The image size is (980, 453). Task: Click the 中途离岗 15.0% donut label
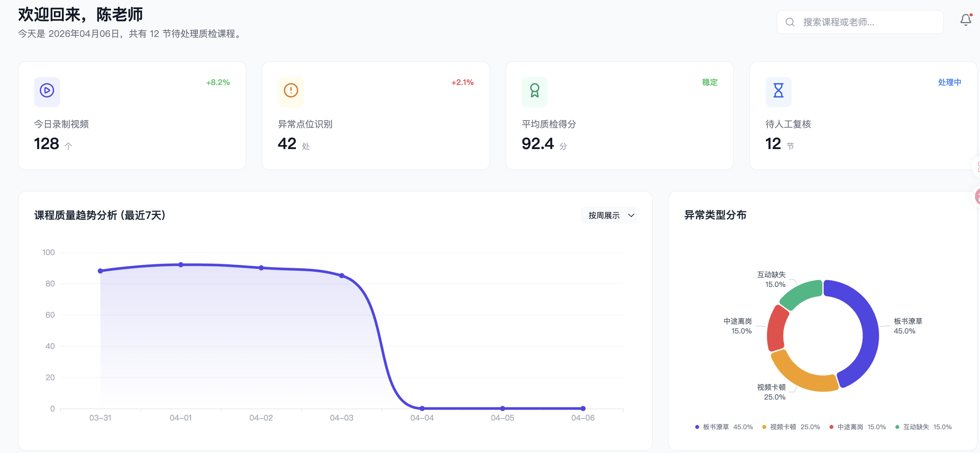[x=737, y=326]
